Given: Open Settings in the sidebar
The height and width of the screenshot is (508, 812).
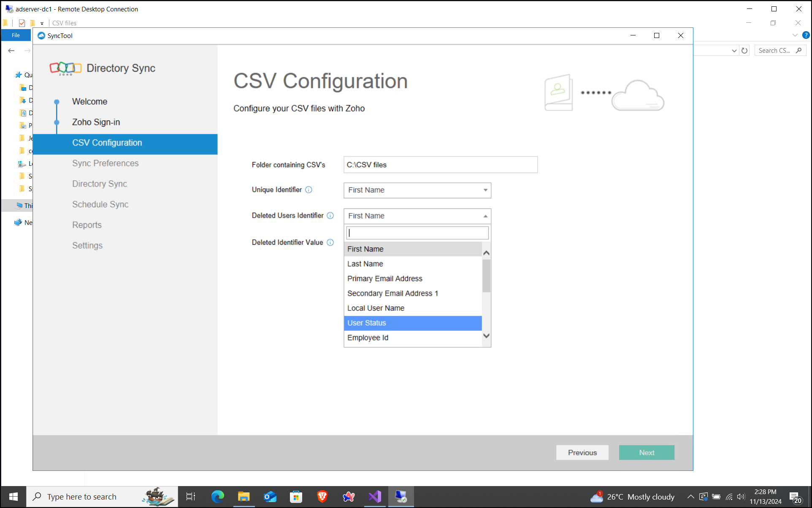Looking at the screenshot, I should pyautogui.click(x=87, y=246).
